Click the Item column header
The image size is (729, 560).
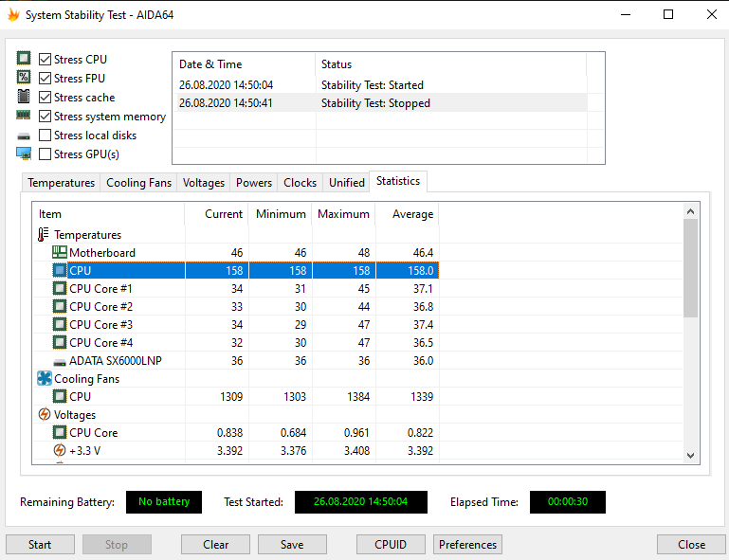(108, 214)
